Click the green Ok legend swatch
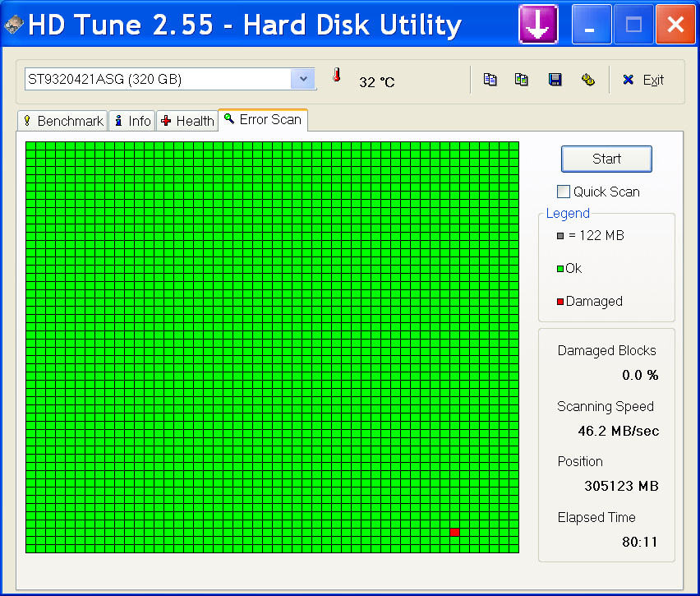 [x=560, y=269]
